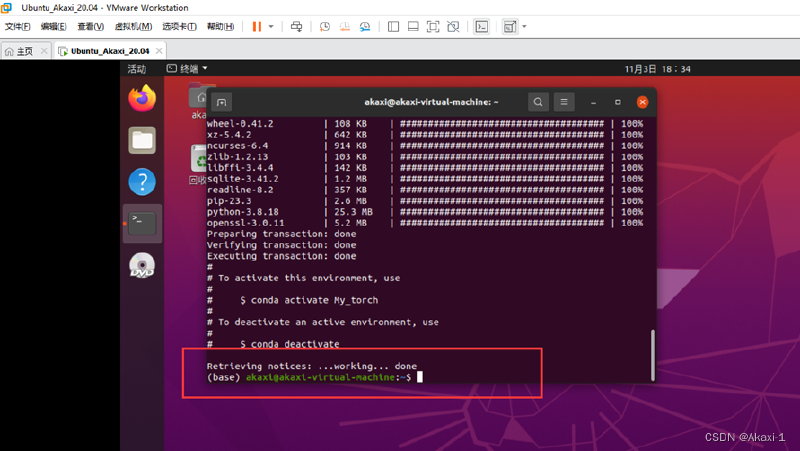Open the 查看(V) menu
The image size is (800, 451).
pyautogui.click(x=91, y=27)
